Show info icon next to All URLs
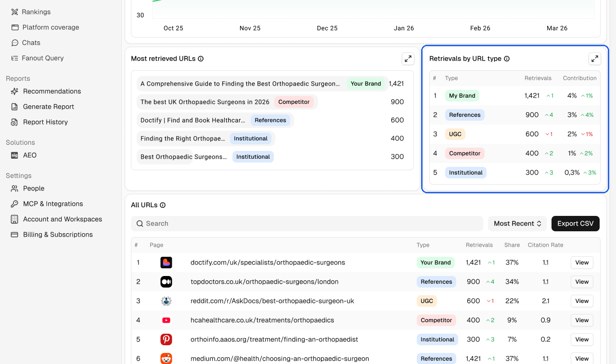 (163, 205)
